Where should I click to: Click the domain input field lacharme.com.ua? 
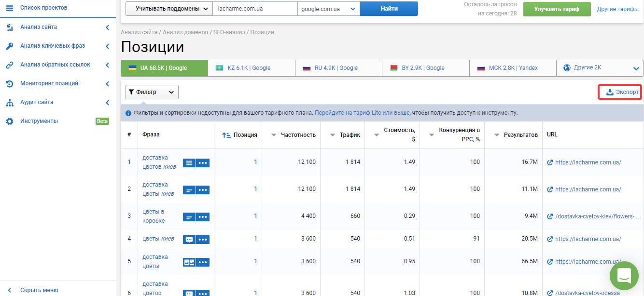tap(255, 9)
